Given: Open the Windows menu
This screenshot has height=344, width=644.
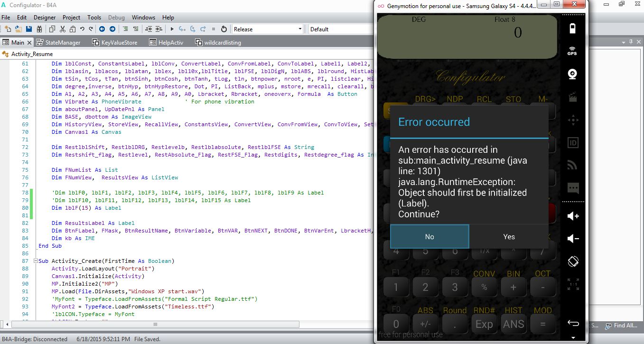Looking at the screenshot, I should (143, 18).
